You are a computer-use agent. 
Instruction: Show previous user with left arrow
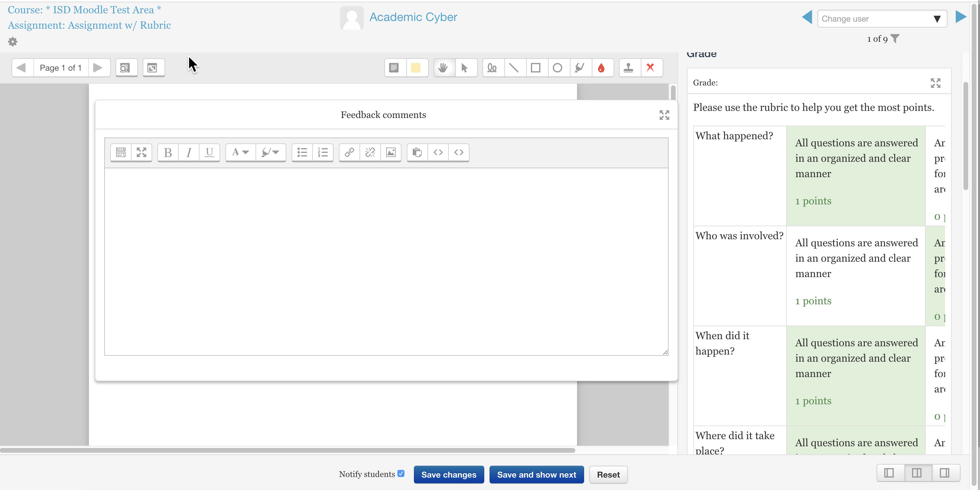click(x=807, y=17)
